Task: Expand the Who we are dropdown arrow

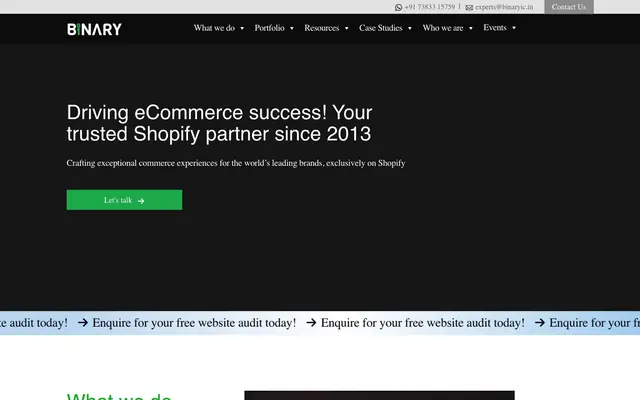Action: pyautogui.click(x=471, y=28)
